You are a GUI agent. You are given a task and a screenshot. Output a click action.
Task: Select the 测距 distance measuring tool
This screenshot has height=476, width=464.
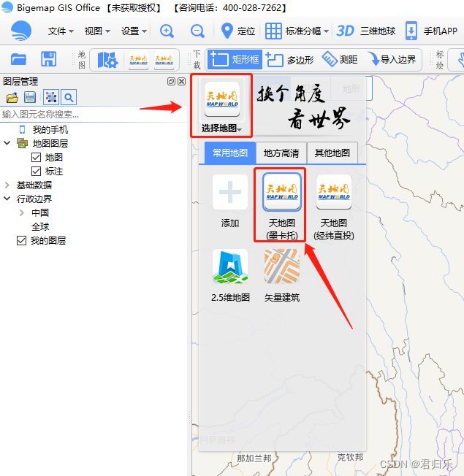point(340,60)
